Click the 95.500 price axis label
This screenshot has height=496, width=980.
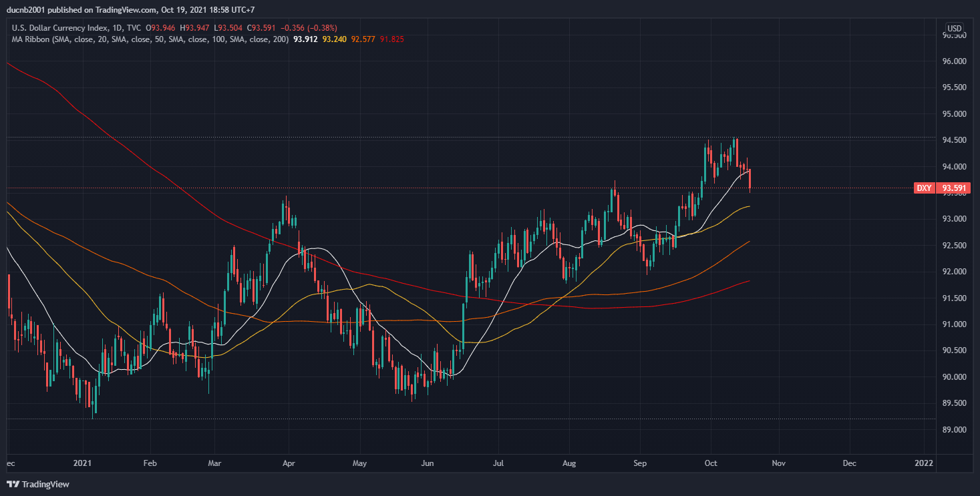click(x=955, y=87)
